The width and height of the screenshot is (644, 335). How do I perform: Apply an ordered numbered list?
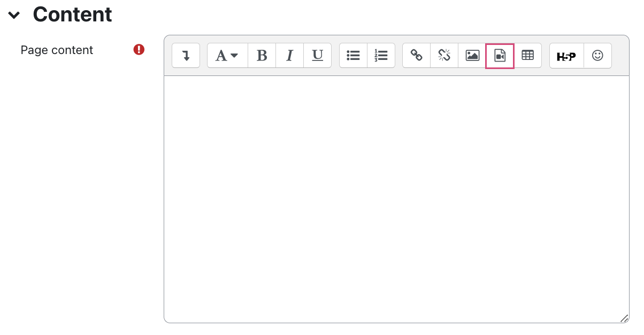point(381,55)
